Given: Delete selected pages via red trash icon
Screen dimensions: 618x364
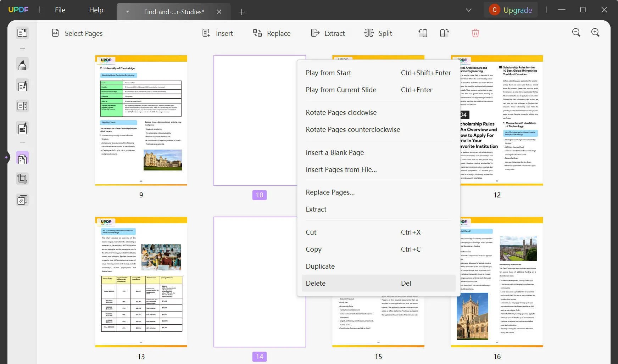Looking at the screenshot, I should coord(475,33).
